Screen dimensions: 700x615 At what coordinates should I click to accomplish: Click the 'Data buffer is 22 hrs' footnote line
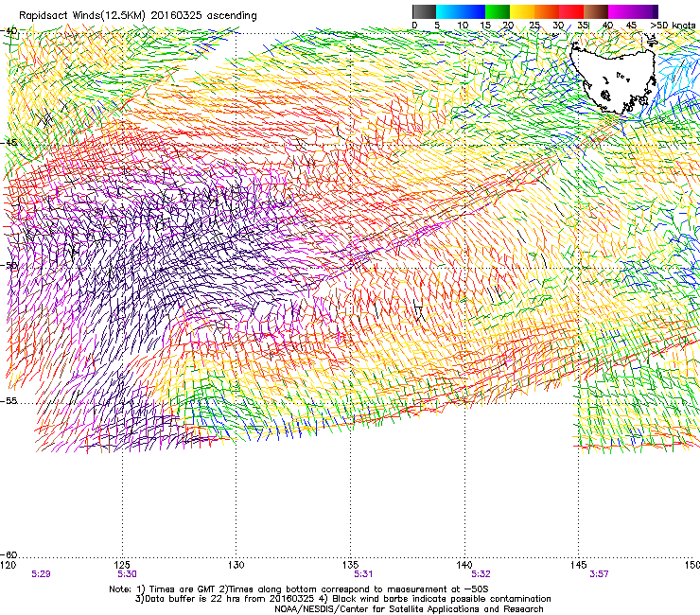pos(342,599)
